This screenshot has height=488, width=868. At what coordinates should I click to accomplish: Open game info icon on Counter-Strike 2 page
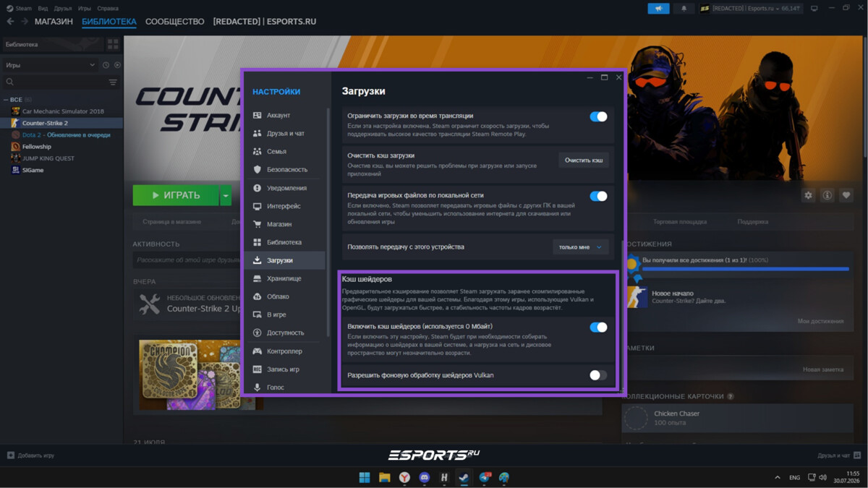[x=827, y=195]
